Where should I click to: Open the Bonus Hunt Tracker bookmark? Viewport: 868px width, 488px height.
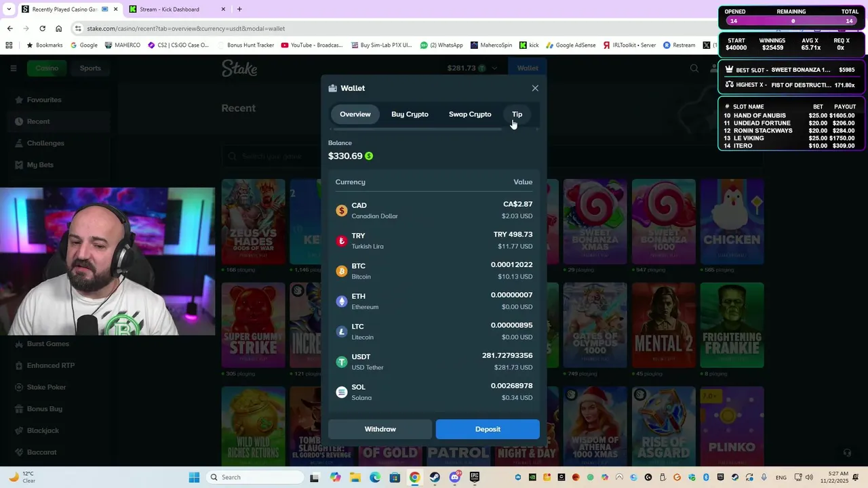point(245,45)
